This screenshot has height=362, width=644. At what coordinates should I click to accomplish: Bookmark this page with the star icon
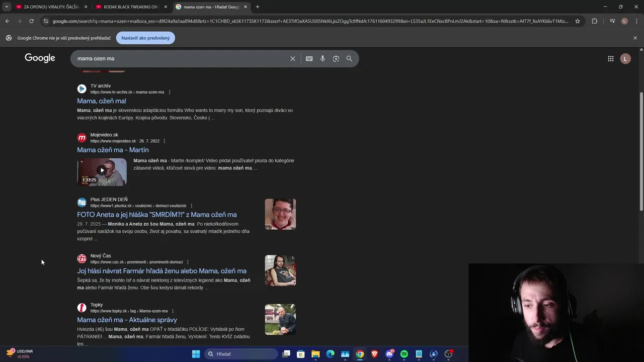click(x=578, y=21)
